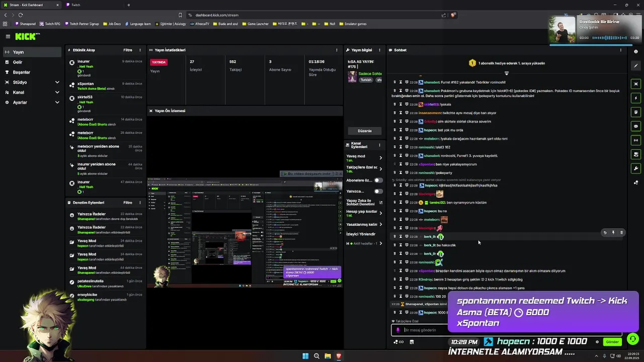Click the broadcast signal icon in right toolbar
This screenshot has width=644, height=362.
[x=636, y=140]
